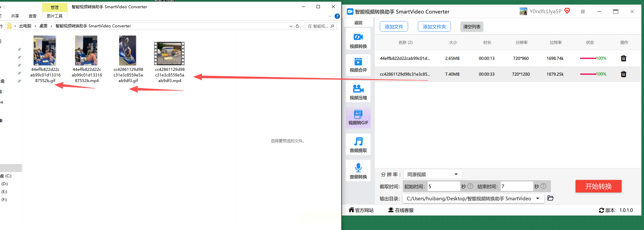Open the 音频提取 audio extract tool
The height and width of the screenshot is (230, 644).
[x=358, y=144]
